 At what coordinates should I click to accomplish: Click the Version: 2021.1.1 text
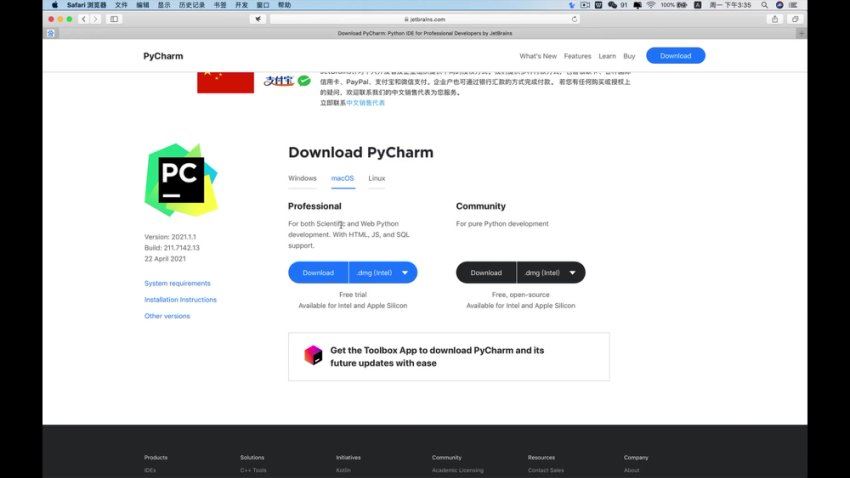point(170,237)
